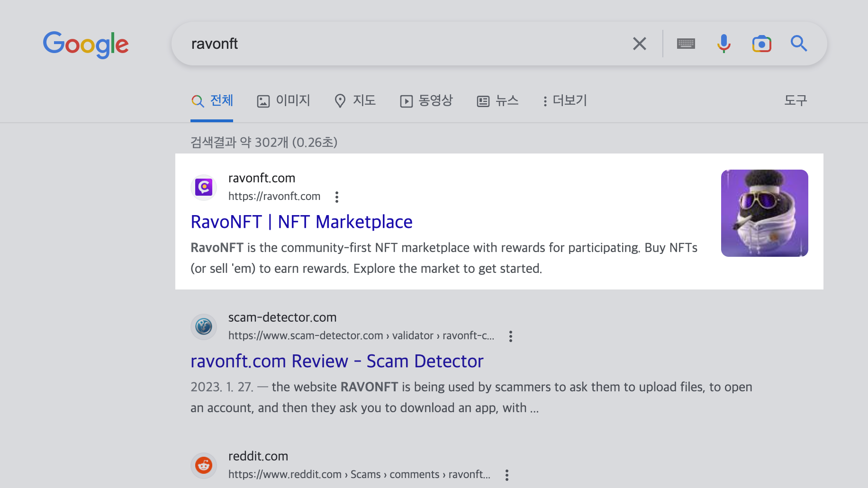
Task: Expand the 더보기 (More) menu
Action: (565, 100)
